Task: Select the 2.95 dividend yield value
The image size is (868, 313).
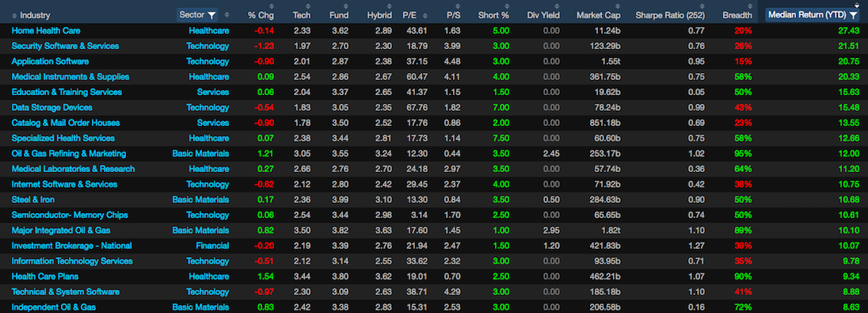Action: click(551, 230)
